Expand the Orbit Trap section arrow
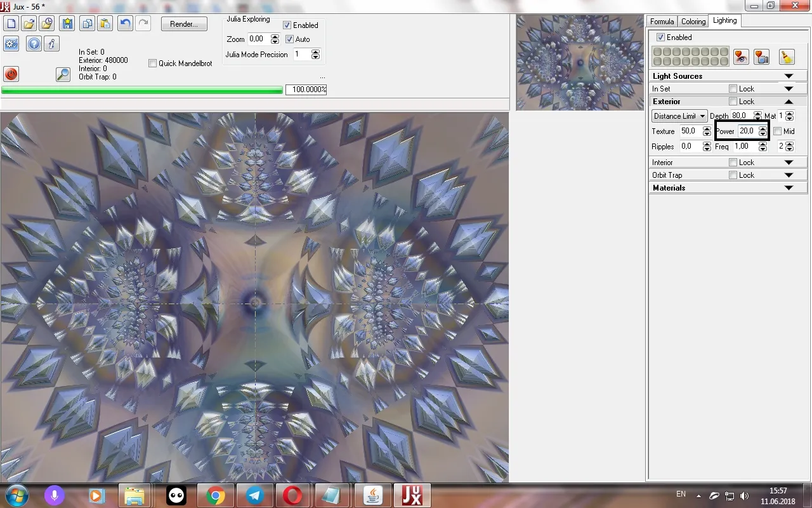The image size is (812, 508). pos(789,175)
